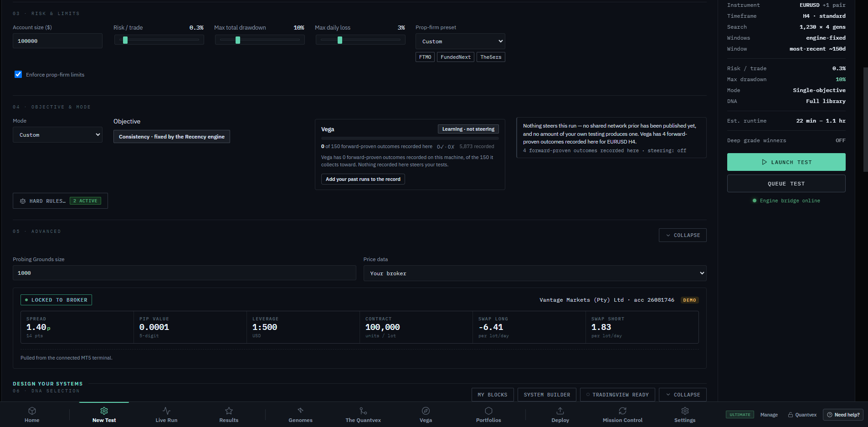Image resolution: width=868 pixels, height=427 pixels.
Task: Click the Live Run pulse icon
Action: click(x=166, y=411)
